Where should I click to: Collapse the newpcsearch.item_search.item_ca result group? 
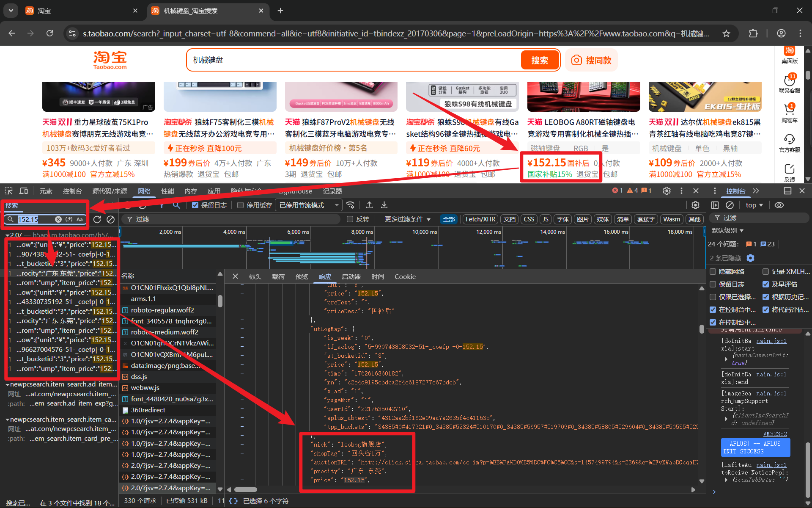point(8,420)
